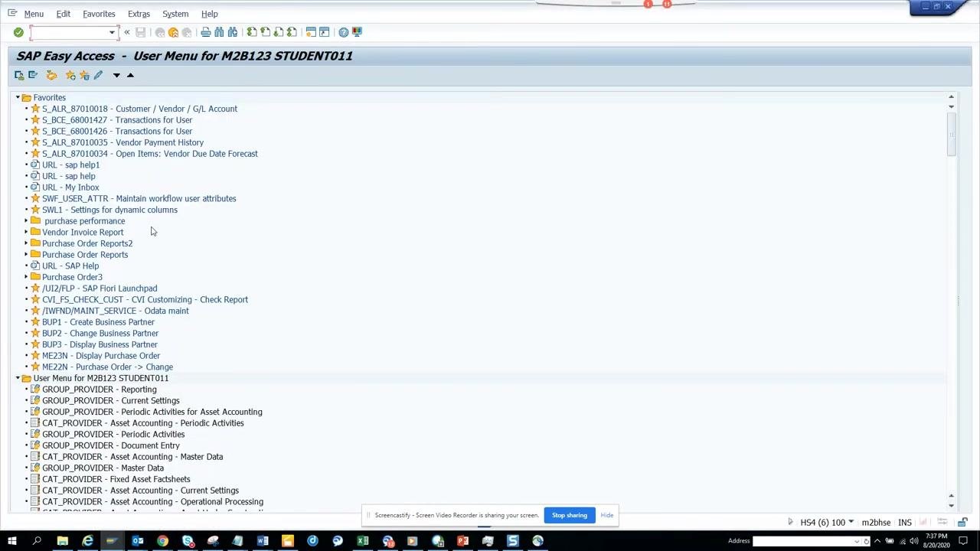Open the transaction command field dropdown
Viewport: 980px width, 551px height.
[112, 32]
